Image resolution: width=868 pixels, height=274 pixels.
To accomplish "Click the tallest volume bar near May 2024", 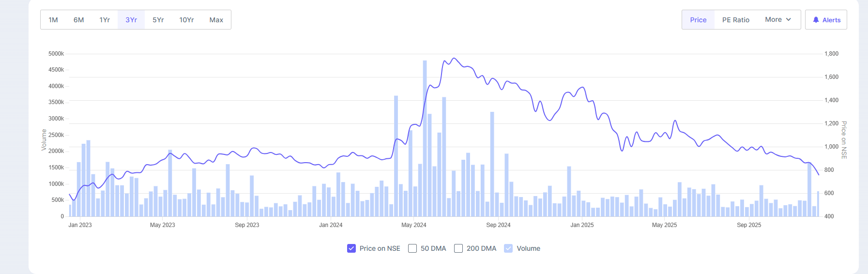I will (425, 140).
